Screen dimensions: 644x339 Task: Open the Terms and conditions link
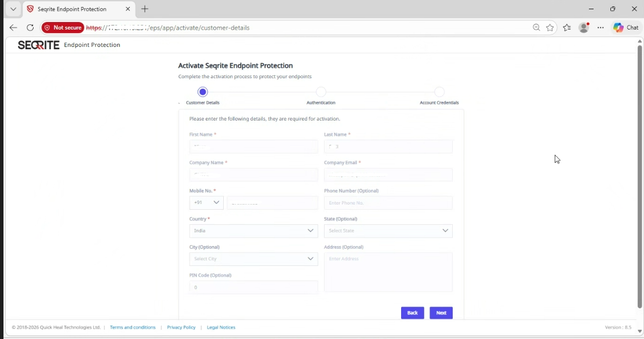coord(133,327)
